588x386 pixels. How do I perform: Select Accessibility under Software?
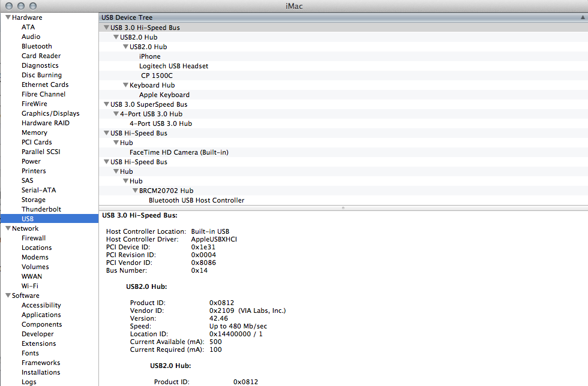(x=41, y=305)
